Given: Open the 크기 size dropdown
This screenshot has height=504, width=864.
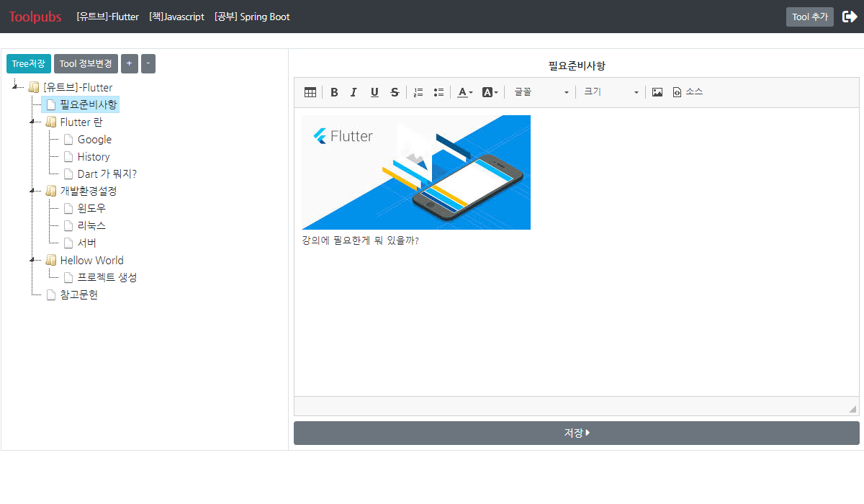Looking at the screenshot, I should [611, 92].
